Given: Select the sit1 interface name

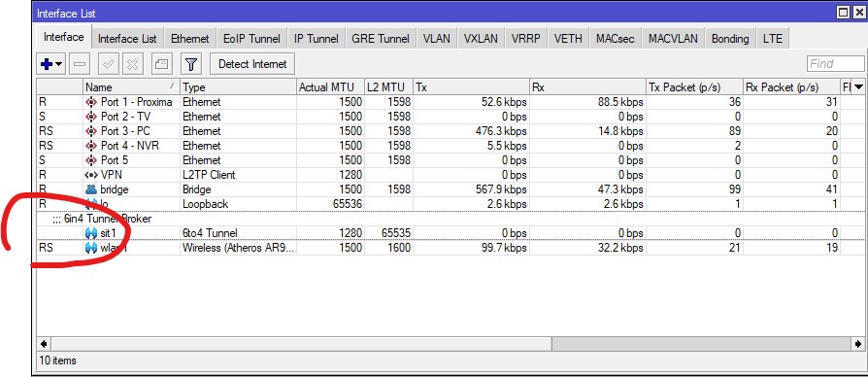Looking at the screenshot, I should click(x=109, y=233).
